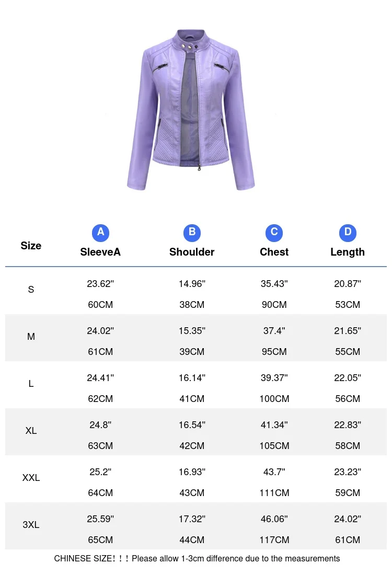Select the L size row label
Image resolution: width=392 pixels, height=575 pixels.
click(x=31, y=384)
